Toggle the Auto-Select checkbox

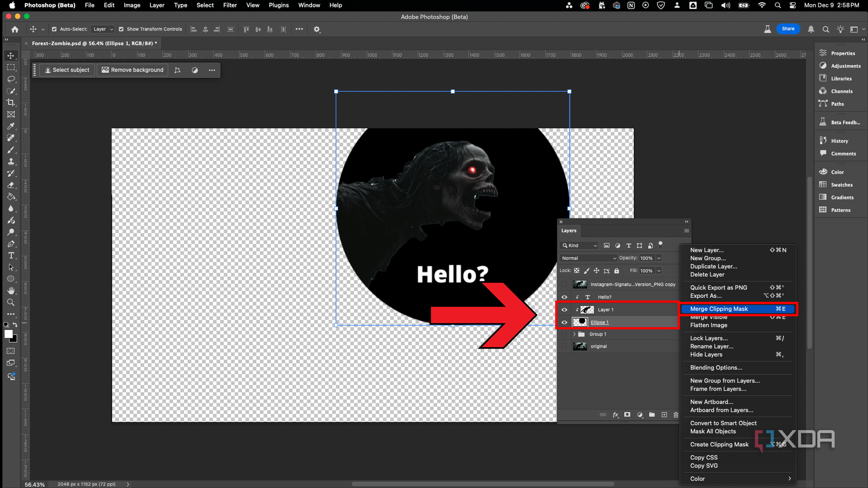54,29
